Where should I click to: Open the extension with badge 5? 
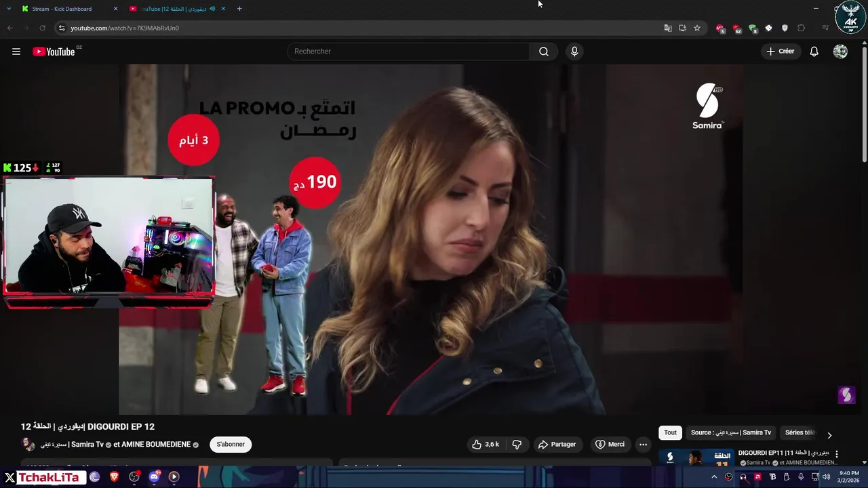[x=720, y=28]
